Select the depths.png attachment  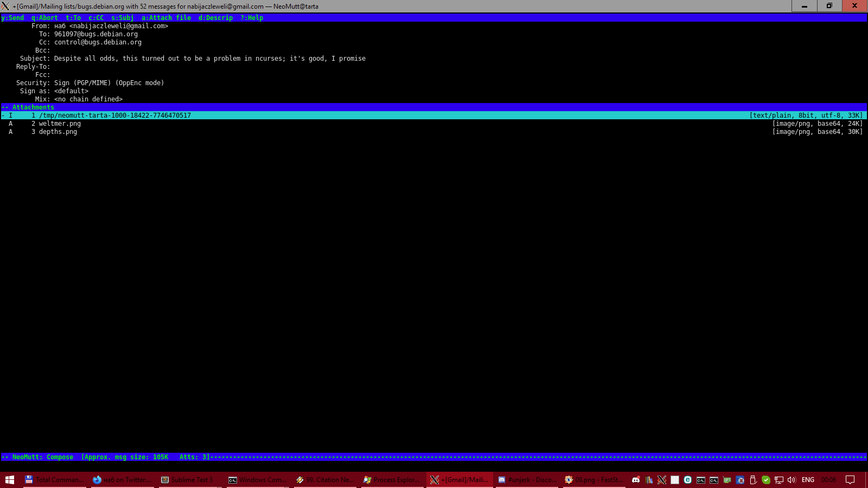pos(58,132)
